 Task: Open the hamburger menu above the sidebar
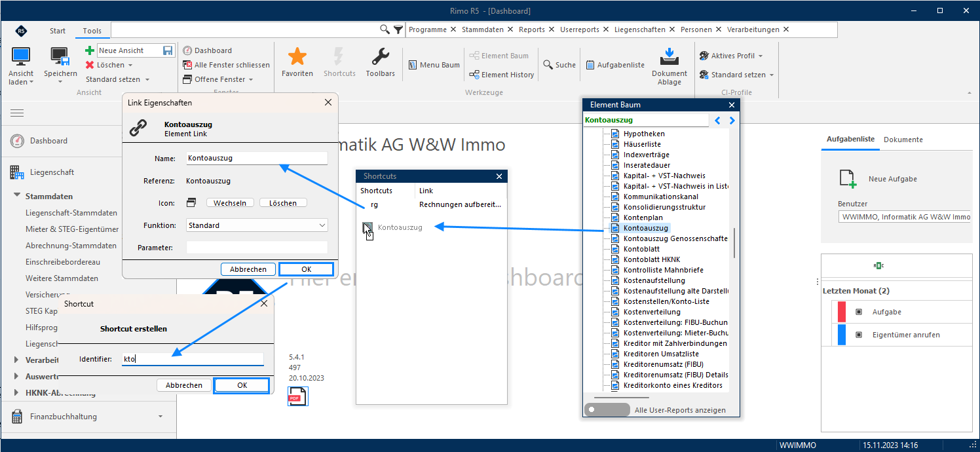[17, 113]
